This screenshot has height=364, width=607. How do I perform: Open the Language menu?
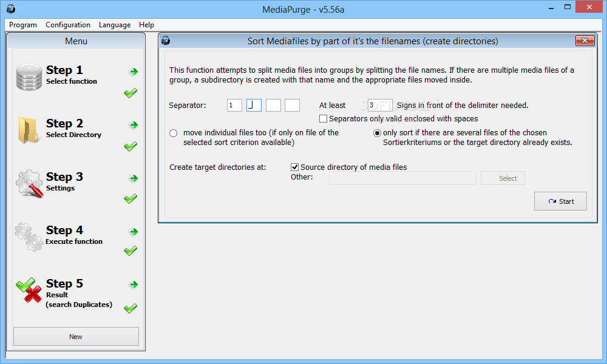coord(115,25)
